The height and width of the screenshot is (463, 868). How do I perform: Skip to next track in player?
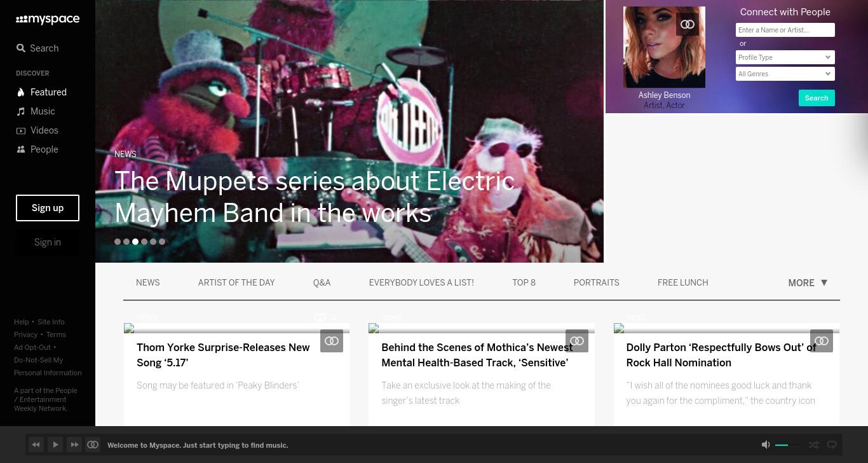coord(74,445)
